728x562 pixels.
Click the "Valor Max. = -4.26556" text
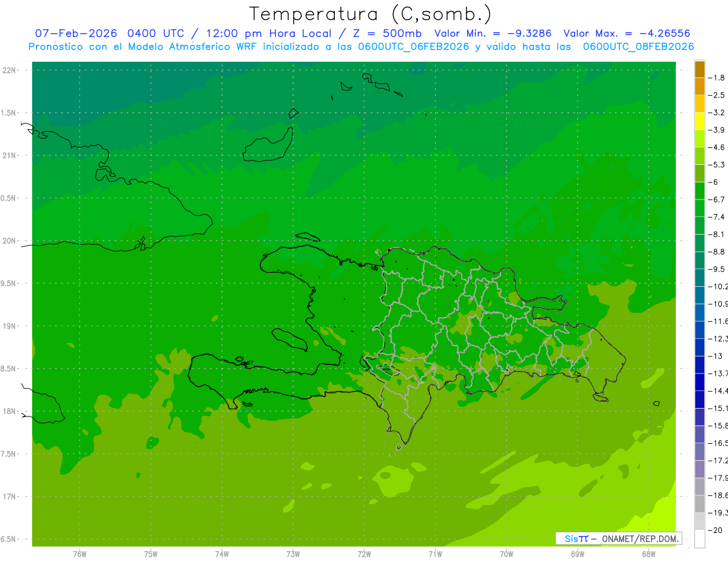[627, 33]
